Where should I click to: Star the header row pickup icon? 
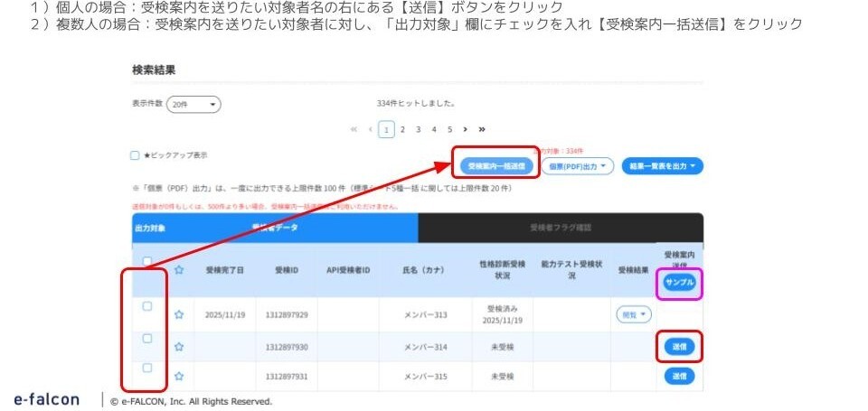click(179, 269)
